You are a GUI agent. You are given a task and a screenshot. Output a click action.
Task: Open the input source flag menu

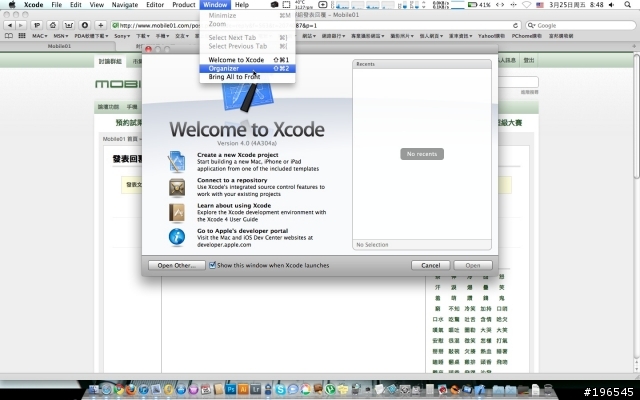pyautogui.click(x=540, y=5)
